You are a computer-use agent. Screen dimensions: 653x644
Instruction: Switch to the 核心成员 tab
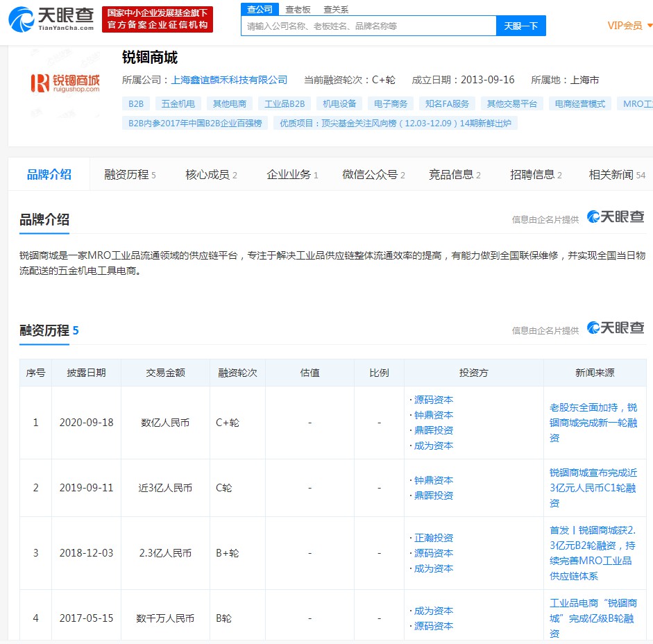[x=211, y=175]
